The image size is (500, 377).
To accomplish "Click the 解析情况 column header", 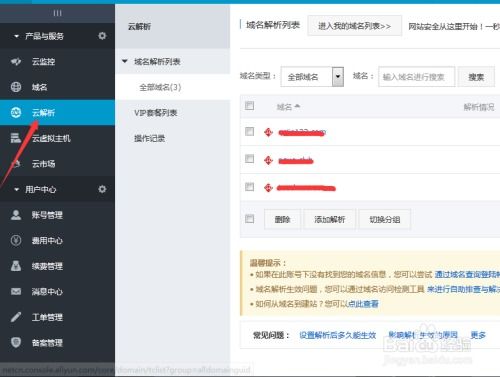I will pyautogui.click(x=479, y=107).
